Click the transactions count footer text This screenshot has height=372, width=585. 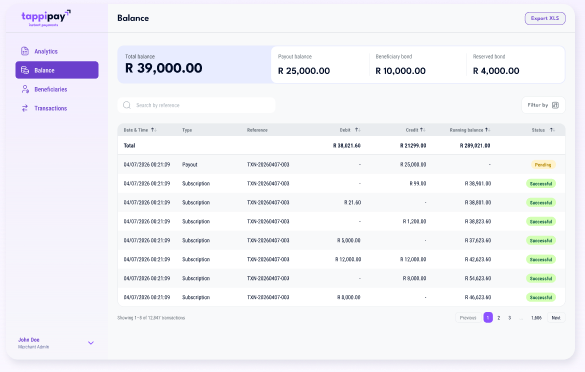[x=151, y=318]
